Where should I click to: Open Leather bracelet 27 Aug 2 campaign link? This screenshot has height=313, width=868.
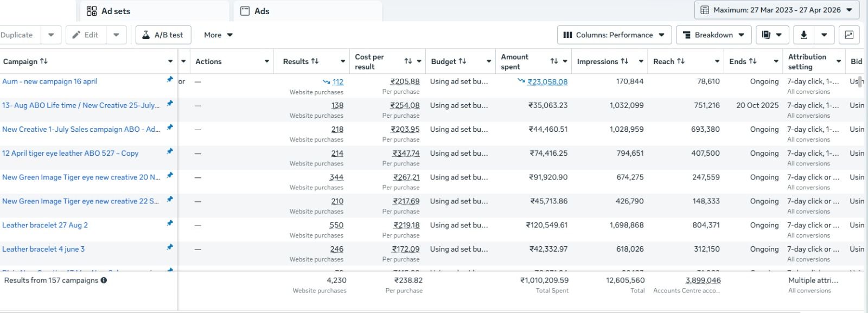point(45,225)
